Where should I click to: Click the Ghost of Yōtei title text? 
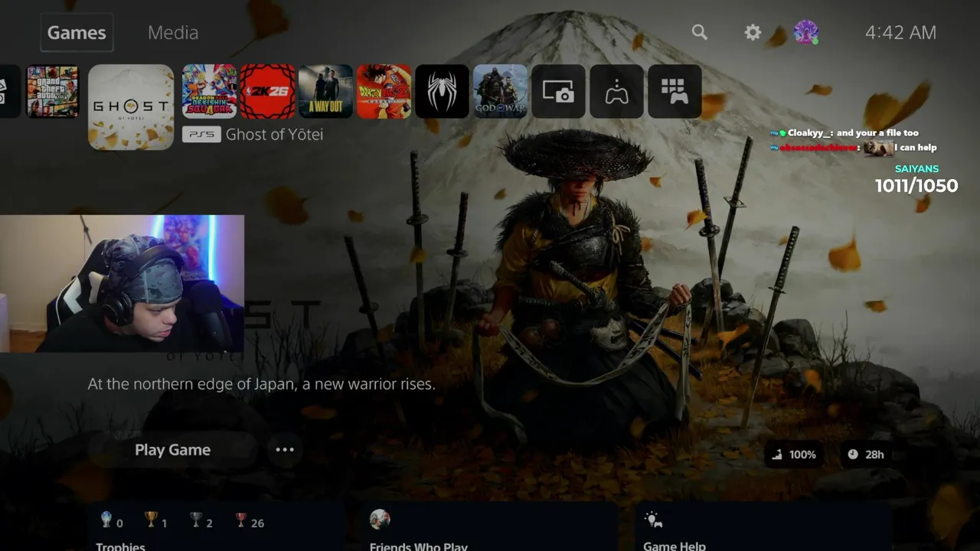[274, 135]
